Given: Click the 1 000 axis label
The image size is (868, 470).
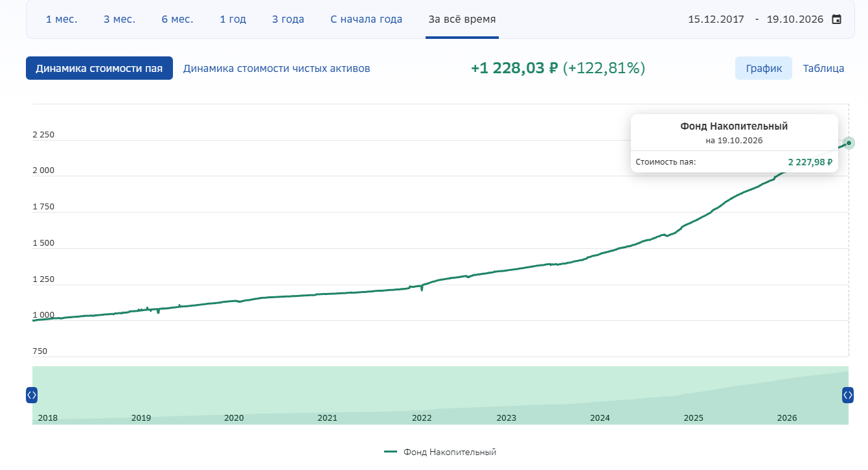Looking at the screenshot, I should click(x=43, y=315).
